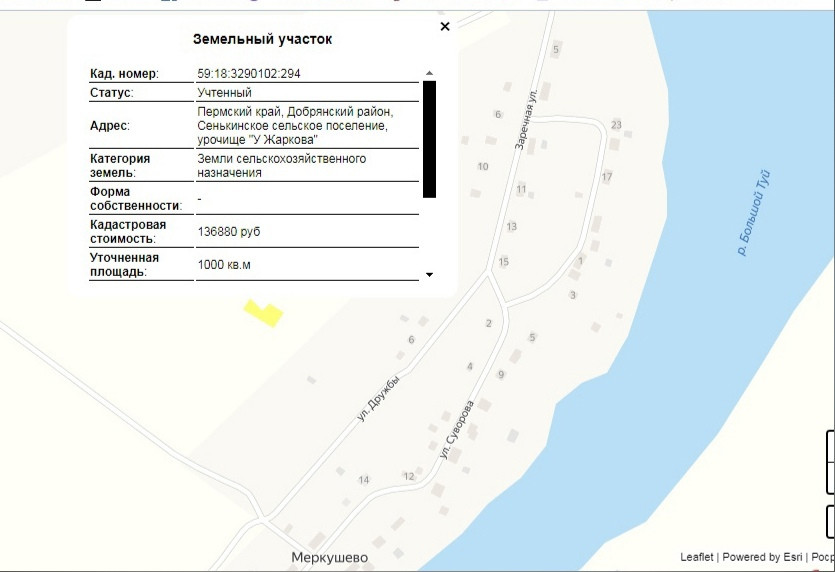835x572 pixels.
Task: Click the lowest partially visible map control button
Action: pos(831,520)
